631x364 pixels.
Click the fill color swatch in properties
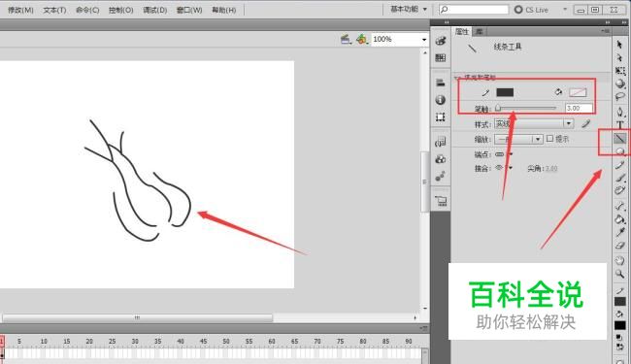pos(578,92)
